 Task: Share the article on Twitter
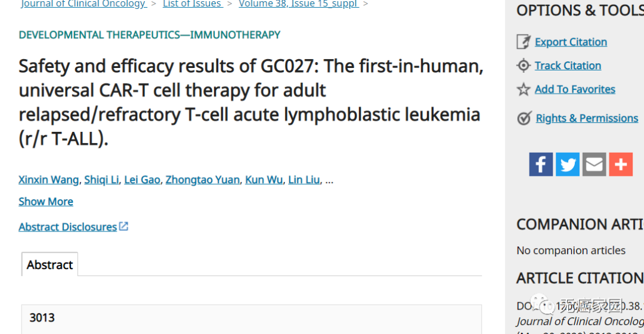[567, 164]
